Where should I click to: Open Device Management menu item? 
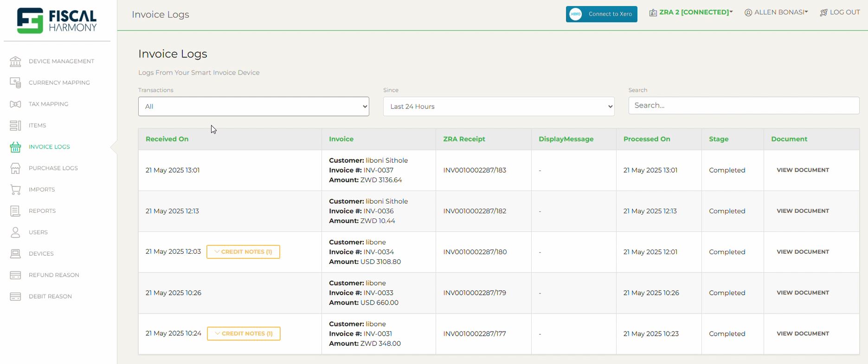[61, 61]
